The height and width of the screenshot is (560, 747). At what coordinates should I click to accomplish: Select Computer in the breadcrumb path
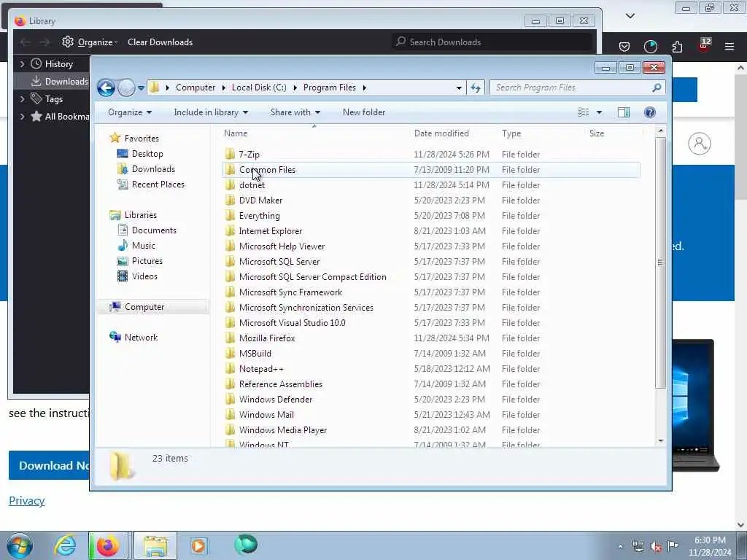click(196, 87)
